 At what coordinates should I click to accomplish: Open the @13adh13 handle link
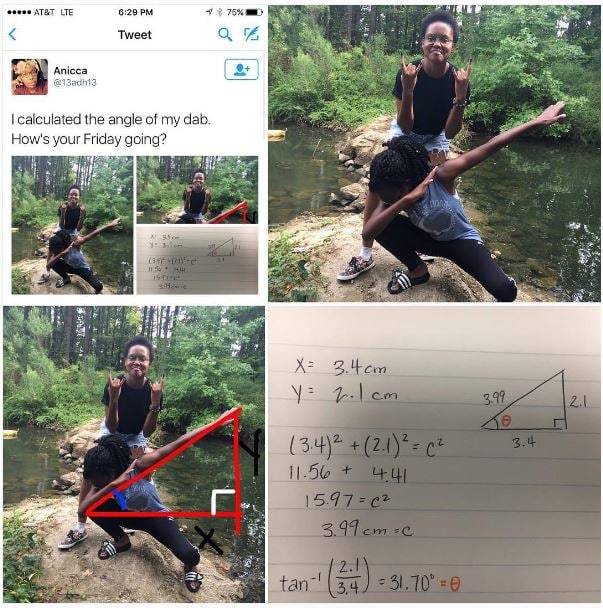coord(75,83)
